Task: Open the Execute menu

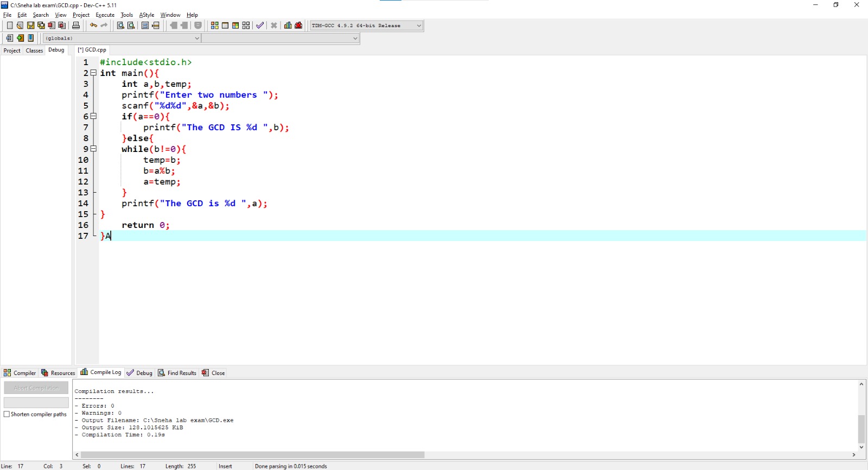Action: point(105,15)
